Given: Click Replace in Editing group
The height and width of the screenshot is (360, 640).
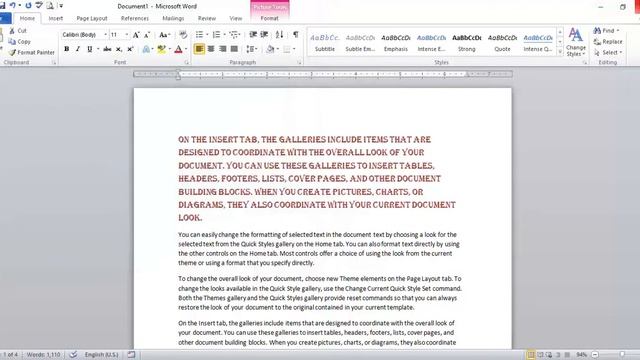Looking at the screenshot, I should 608,42.
